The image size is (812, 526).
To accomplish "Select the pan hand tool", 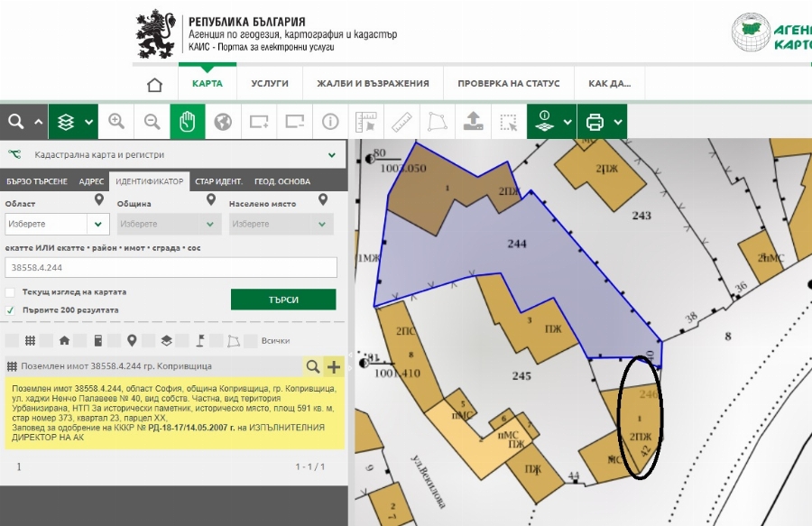I will 188,122.
